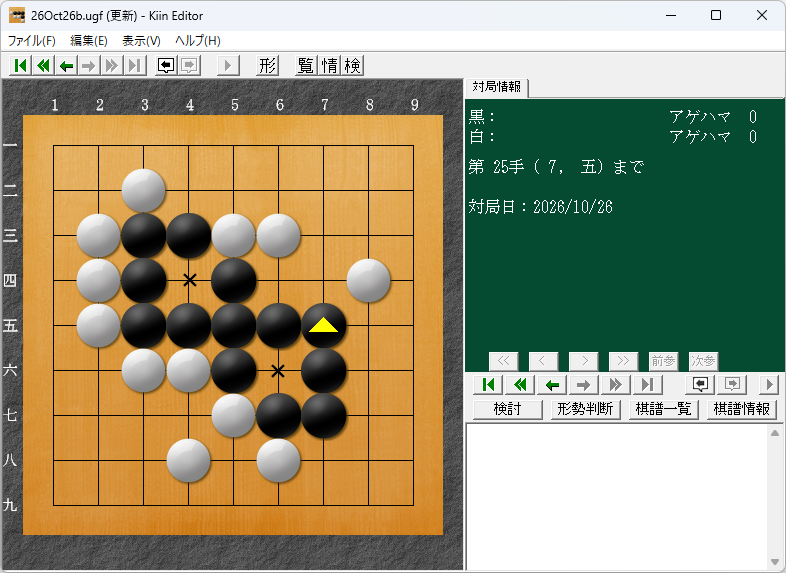
Task: Click the 対局日：2026/10/26 text
Action: pos(540,207)
